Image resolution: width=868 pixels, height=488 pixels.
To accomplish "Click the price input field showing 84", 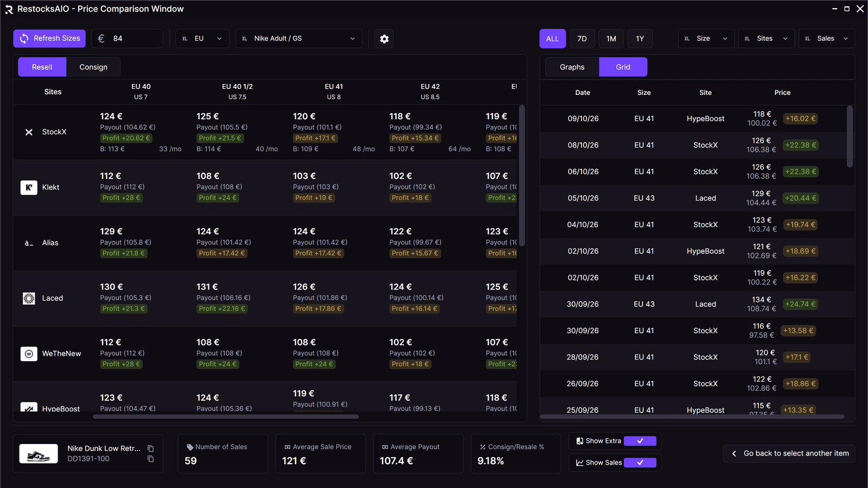I will [127, 38].
